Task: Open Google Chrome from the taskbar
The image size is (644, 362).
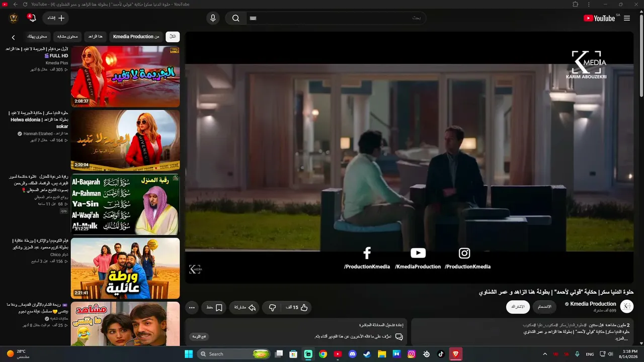Action: point(323,354)
